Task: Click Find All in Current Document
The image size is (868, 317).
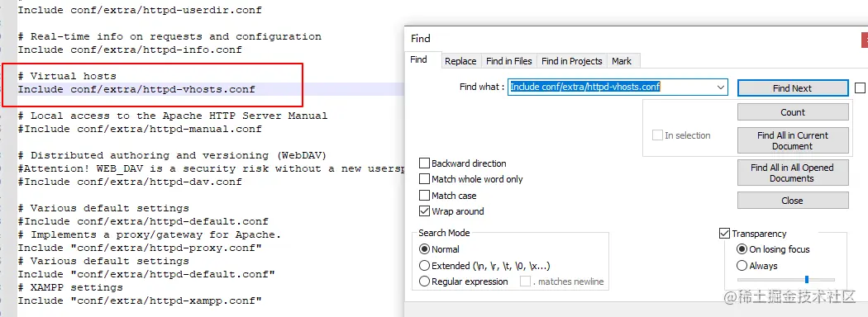Action: tap(793, 140)
